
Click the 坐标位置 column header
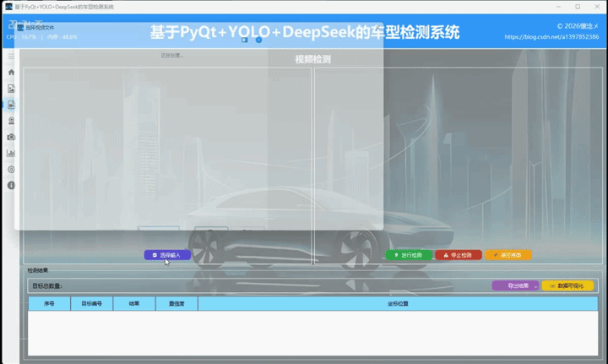click(398, 303)
